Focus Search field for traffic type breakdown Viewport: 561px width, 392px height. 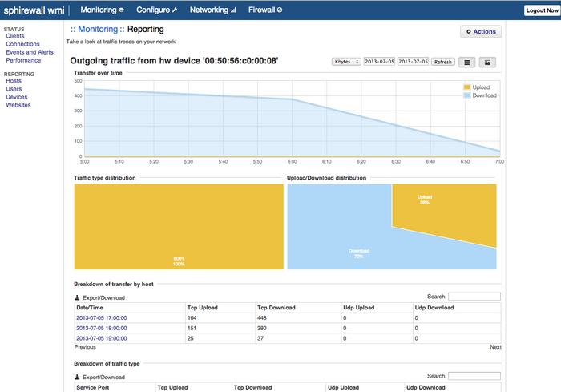coord(474,376)
